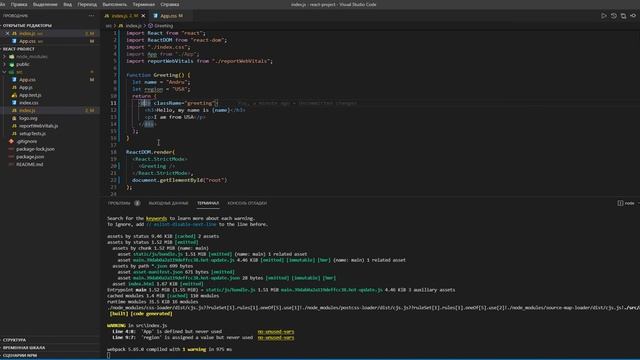Viewport: 640px width, 360px height.
Task: Open changes view icon in editor toolbar
Action: point(623,16)
